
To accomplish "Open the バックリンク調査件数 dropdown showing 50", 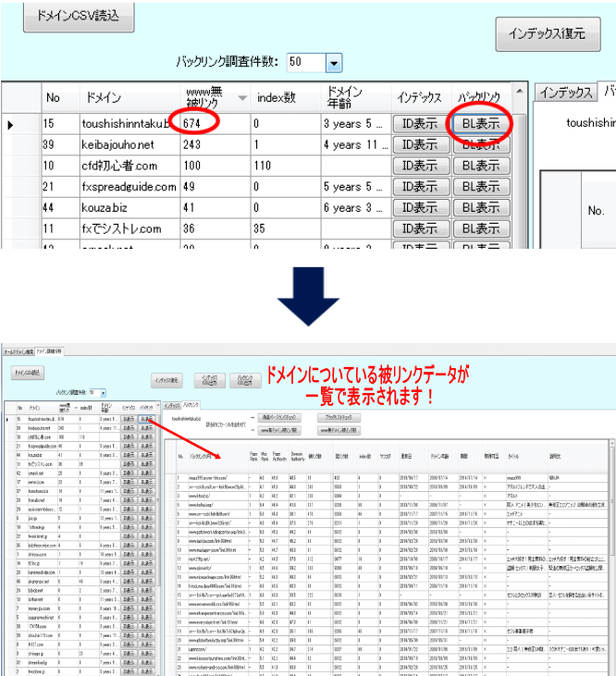I will click(x=333, y=63).
